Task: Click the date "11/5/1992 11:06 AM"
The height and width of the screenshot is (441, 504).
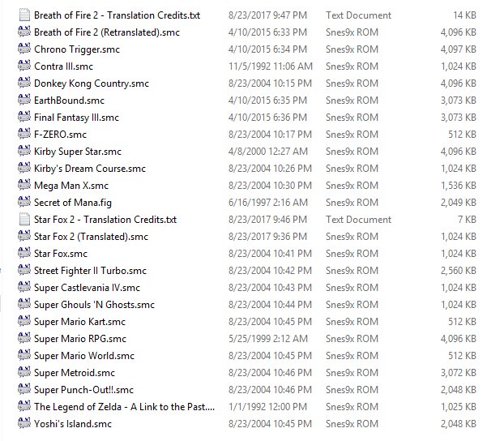Action: pyautogui.click(x=271, y=66)
